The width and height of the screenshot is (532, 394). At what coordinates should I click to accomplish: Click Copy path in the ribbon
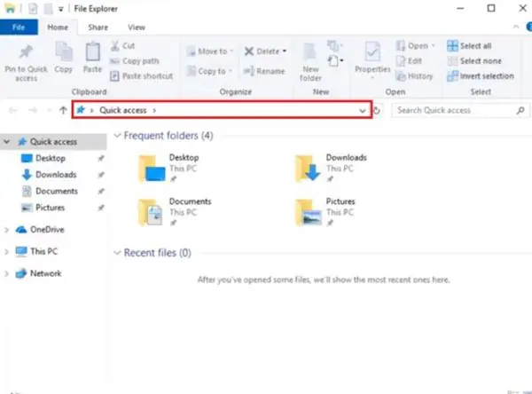tap(135, 61)
